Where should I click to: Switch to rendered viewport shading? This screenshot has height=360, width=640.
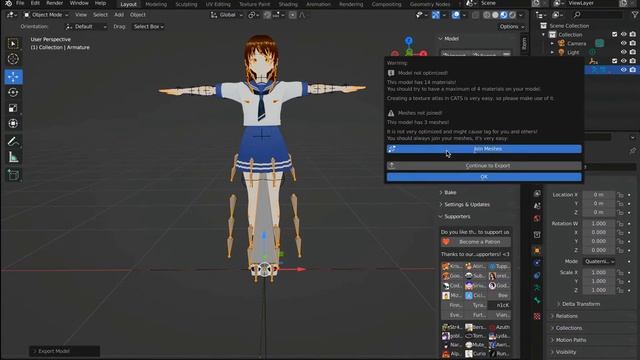pos(512,15)
